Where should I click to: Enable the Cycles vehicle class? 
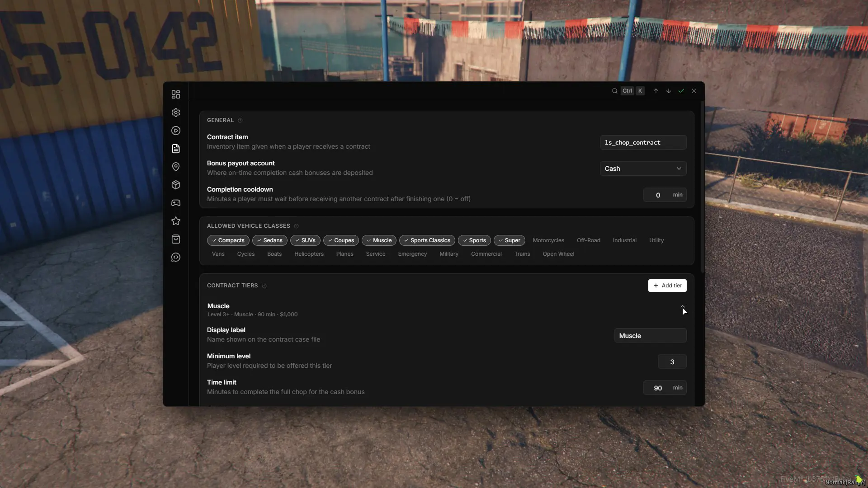tap(246, 254)
